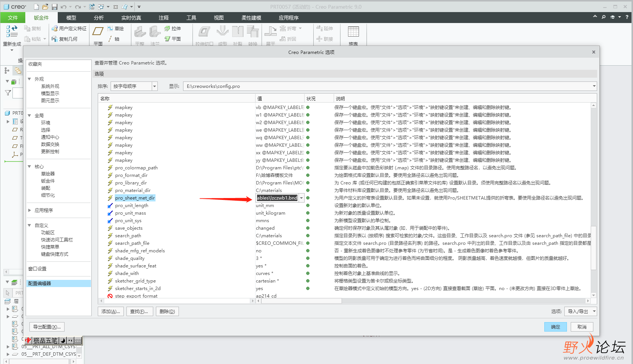Click the 草绘 sketch icon
Image resolution: width=633 pixels, height=364 pixels.
(110, 28)
